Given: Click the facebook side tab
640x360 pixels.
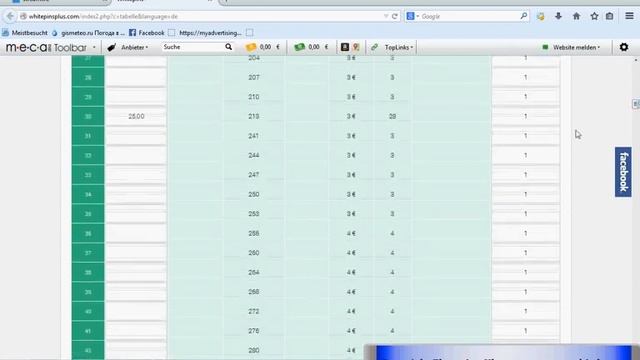Looking at the screenshot, I should tap(623, 172).
